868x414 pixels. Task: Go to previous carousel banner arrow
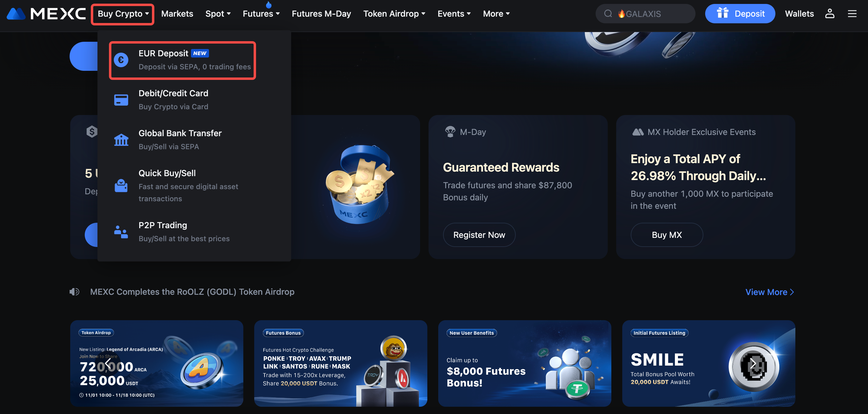(x=108, y=364)
